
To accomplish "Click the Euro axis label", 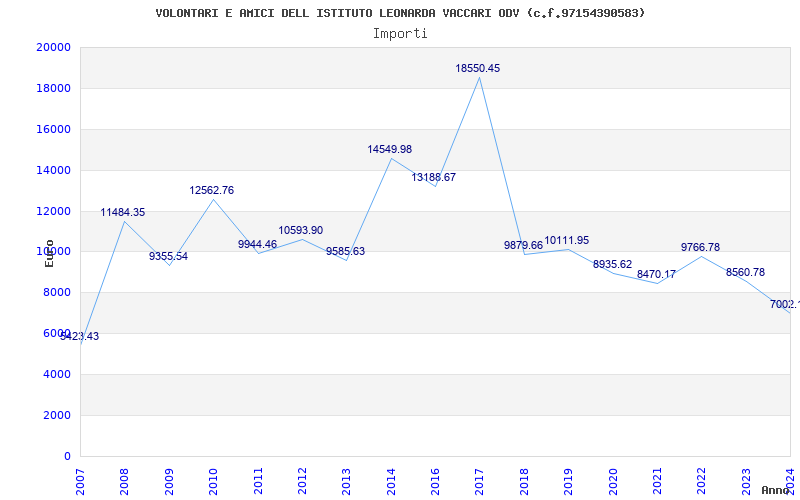I will coord(49,253).
